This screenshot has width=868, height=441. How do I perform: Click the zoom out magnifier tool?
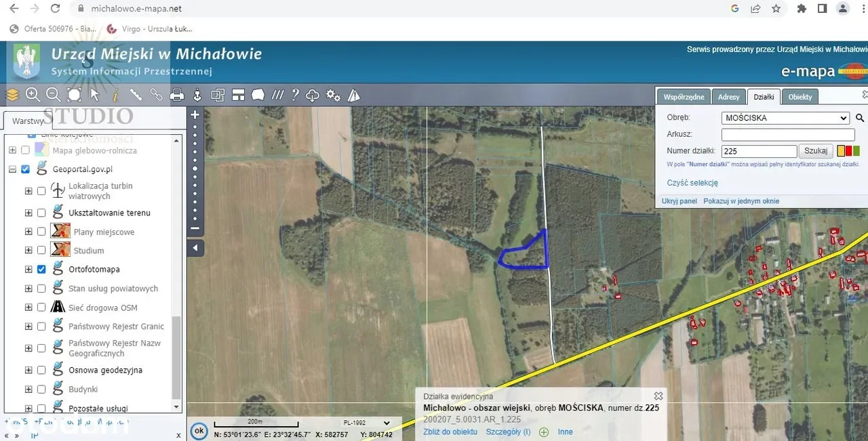[x=53, y=95]
